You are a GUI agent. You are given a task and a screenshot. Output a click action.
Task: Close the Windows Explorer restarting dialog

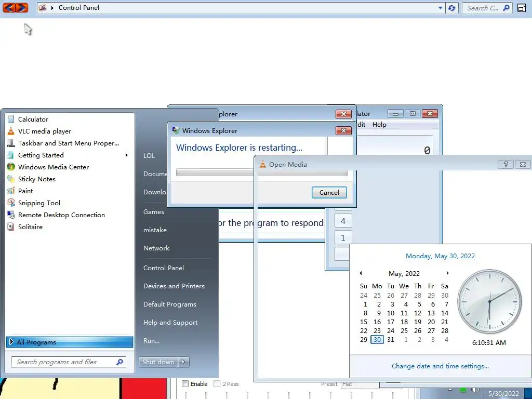coord(343,130)
